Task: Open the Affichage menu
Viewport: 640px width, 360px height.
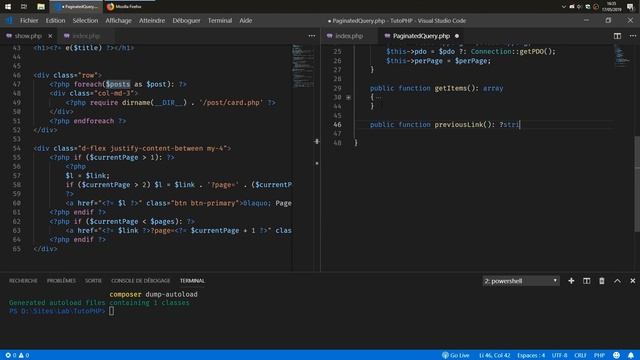Action: pos(118,20)
